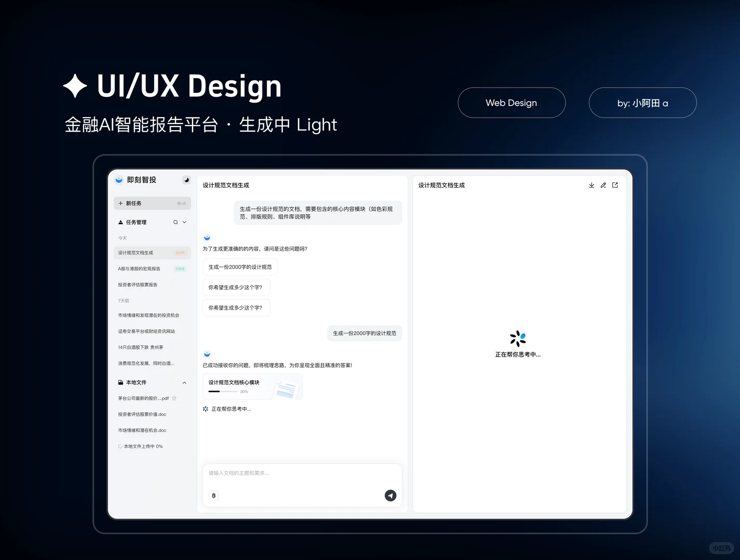740x560 pixels.
Task: Click the 正在帮你思考中... text in preview panel
Action: pyautogui.click(x=518, y=355)
